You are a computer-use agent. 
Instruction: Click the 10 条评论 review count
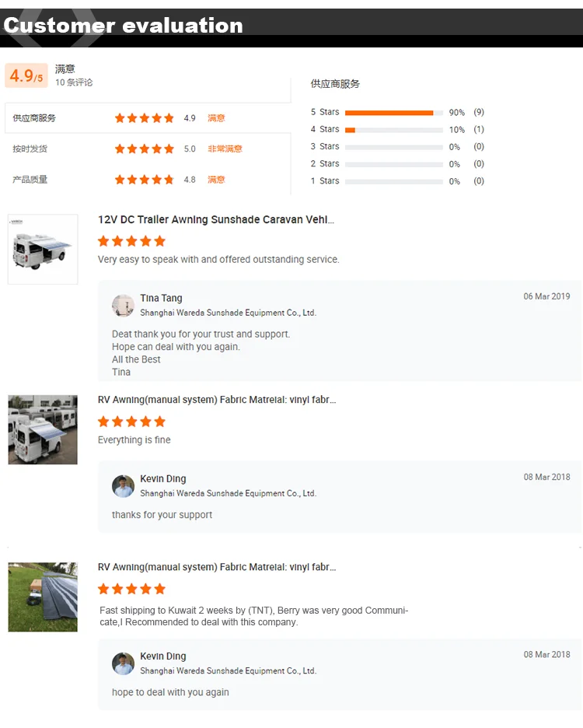pos(74,82)
